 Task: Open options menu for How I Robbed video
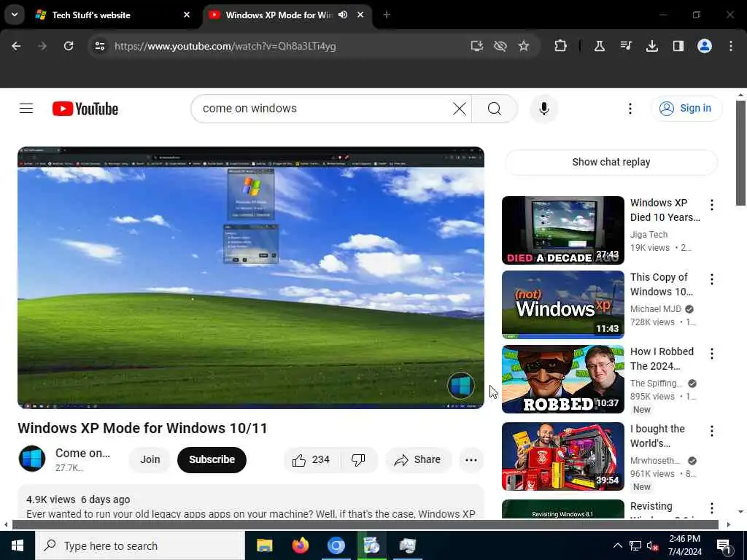pyautogui.click(x=712, y=354)
